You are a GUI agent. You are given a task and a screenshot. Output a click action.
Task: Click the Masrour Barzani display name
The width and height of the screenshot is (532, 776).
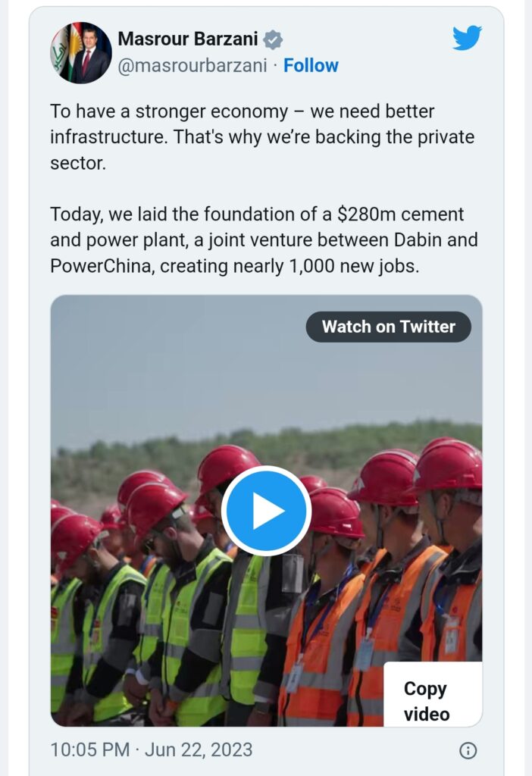(x=188, y=39)
